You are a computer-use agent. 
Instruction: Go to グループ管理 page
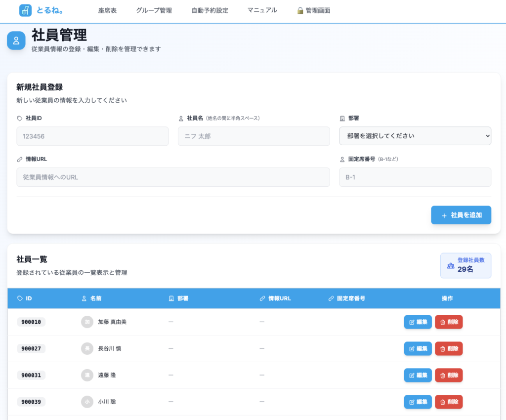pyautogui.click(x=154, y=10)
